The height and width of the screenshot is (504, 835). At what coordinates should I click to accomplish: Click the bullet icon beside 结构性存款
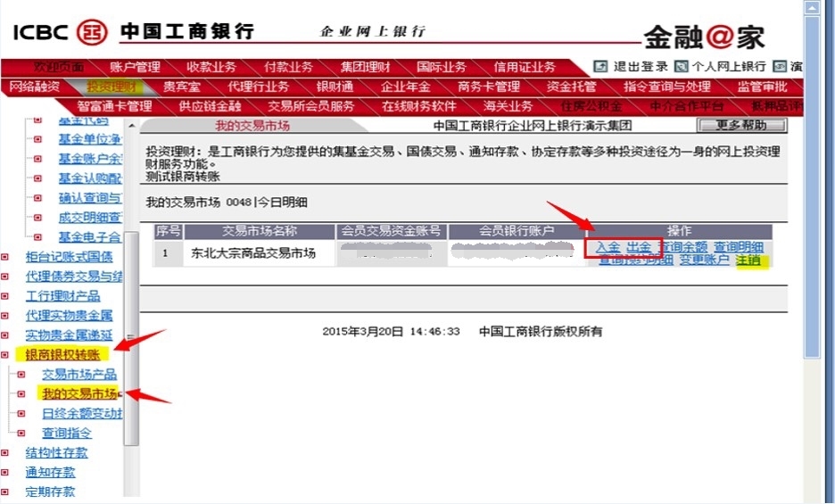[5, 453]
